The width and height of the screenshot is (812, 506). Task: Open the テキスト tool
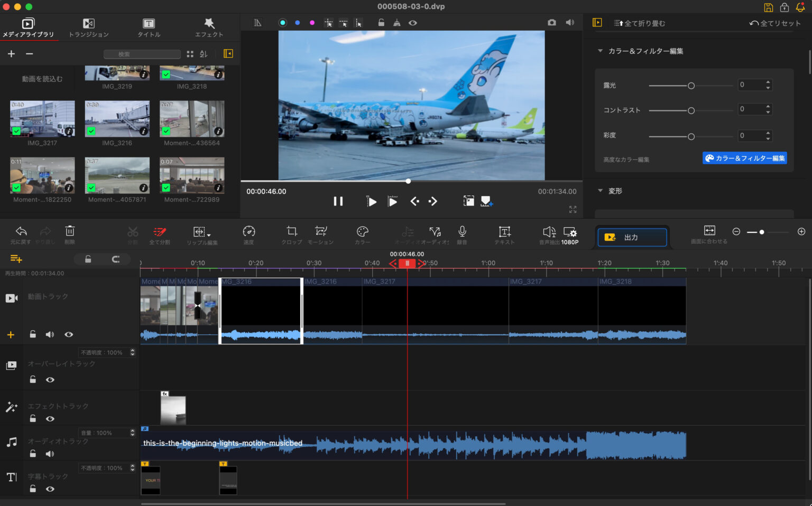coord(504,235)
